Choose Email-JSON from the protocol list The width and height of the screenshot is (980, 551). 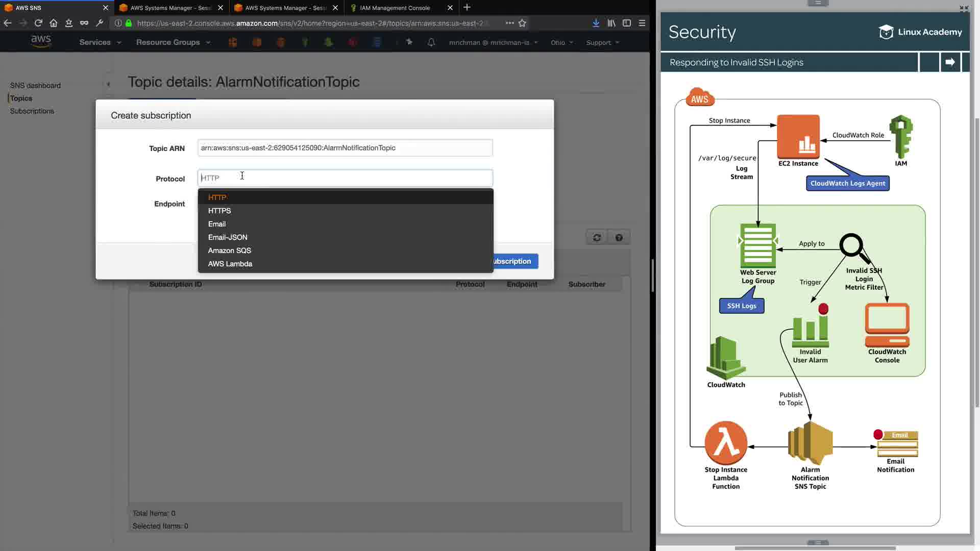228,237
